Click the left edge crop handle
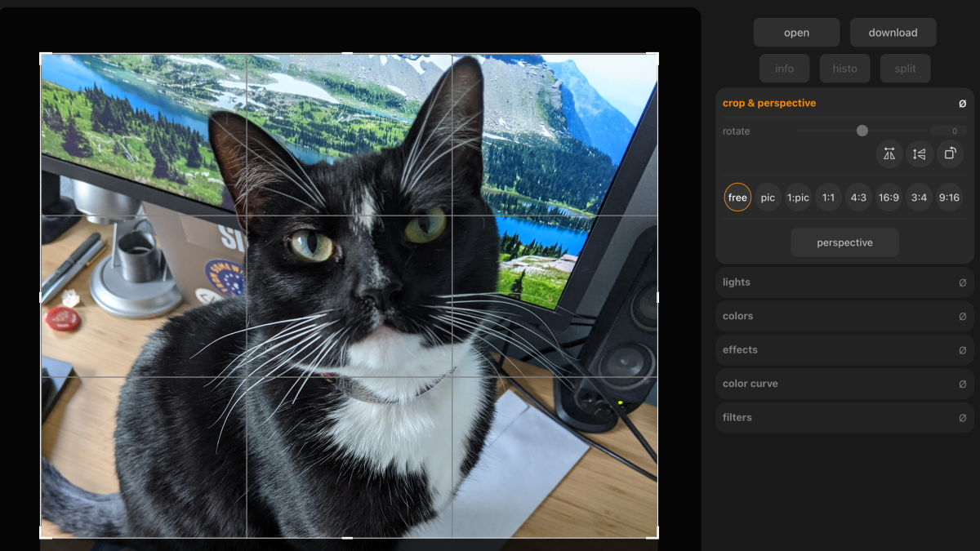The width and height of the screenshot is (980, 551). (x=41, y=296)
